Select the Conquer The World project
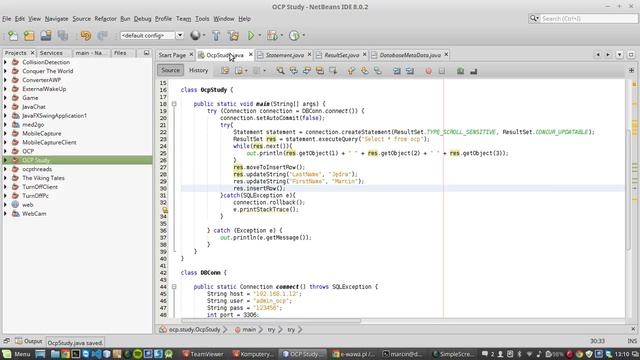The height and width of the screenshot is (360, 640). (x=47, y=71)
